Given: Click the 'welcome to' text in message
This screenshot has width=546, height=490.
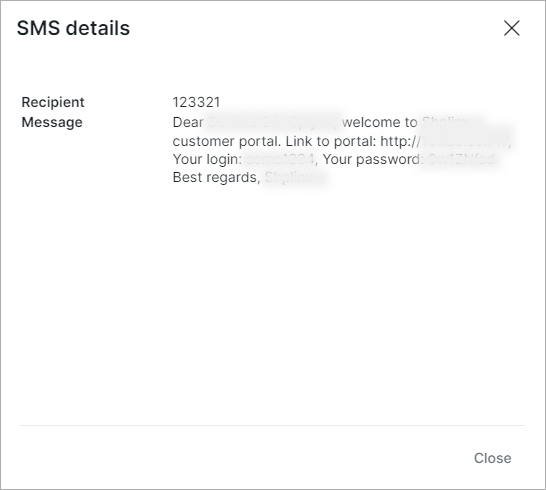Looking at the screenshot, I should tap(380, 122).
